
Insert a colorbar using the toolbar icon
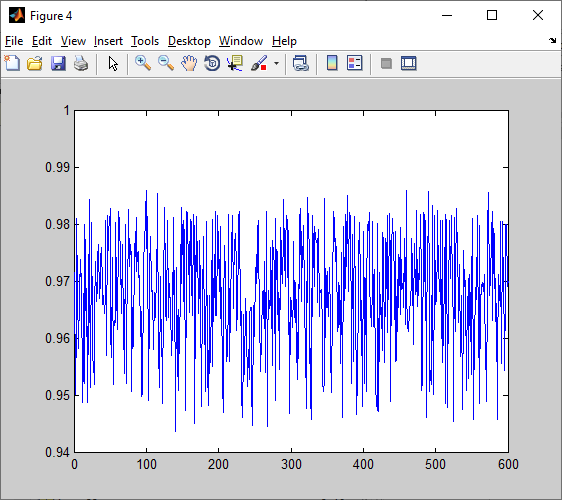[x=332, y=63]
